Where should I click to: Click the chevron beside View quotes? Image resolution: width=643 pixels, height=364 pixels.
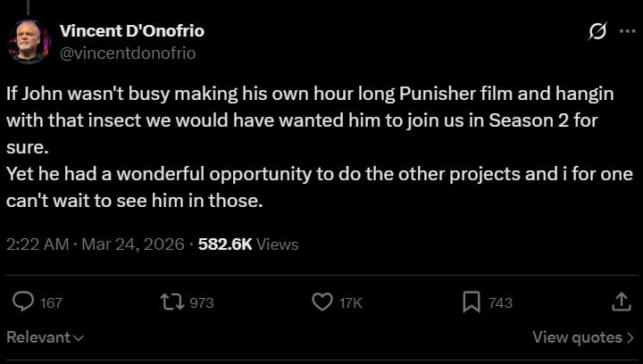coord(630,337)
